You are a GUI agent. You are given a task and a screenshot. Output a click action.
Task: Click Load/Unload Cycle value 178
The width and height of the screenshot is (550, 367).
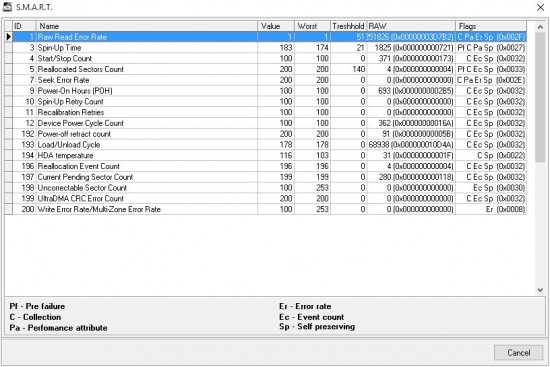[x=286, y=145]
